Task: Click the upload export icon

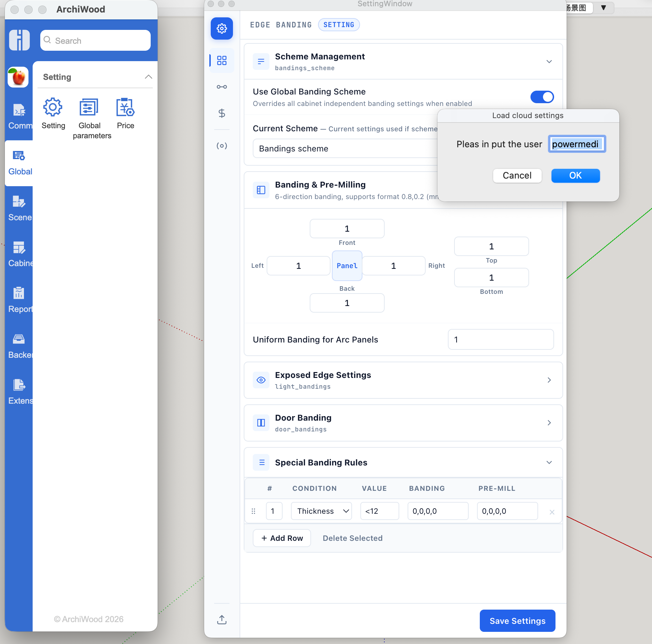Action: coord(222,619)
